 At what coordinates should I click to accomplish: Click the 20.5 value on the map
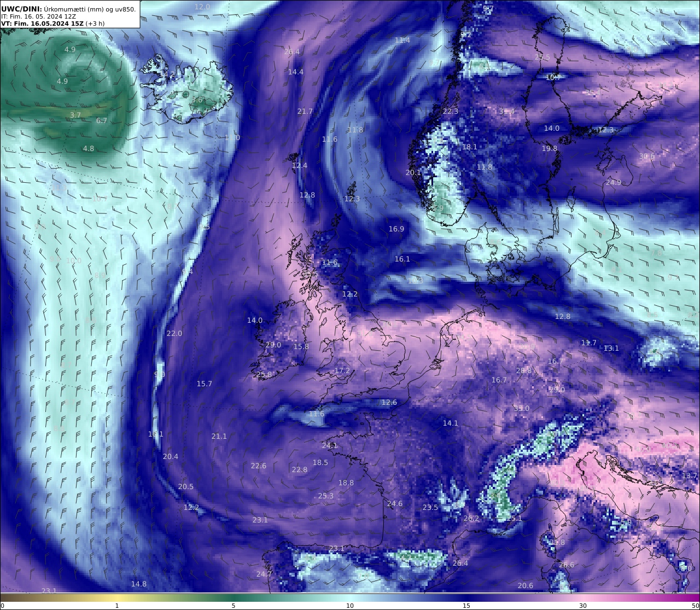pyautogui.click(x=185, y=486)
